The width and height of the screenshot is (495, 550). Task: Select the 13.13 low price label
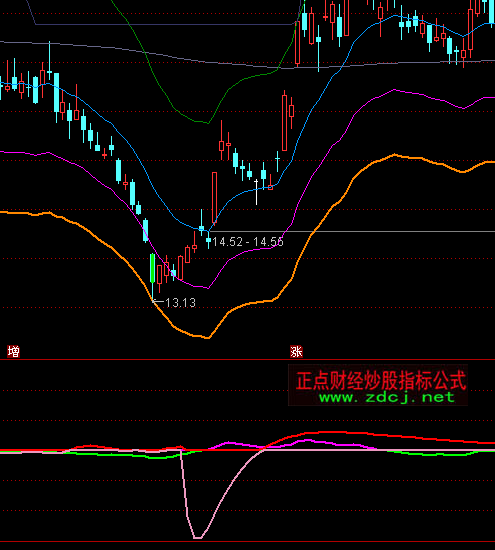(180, 303)
